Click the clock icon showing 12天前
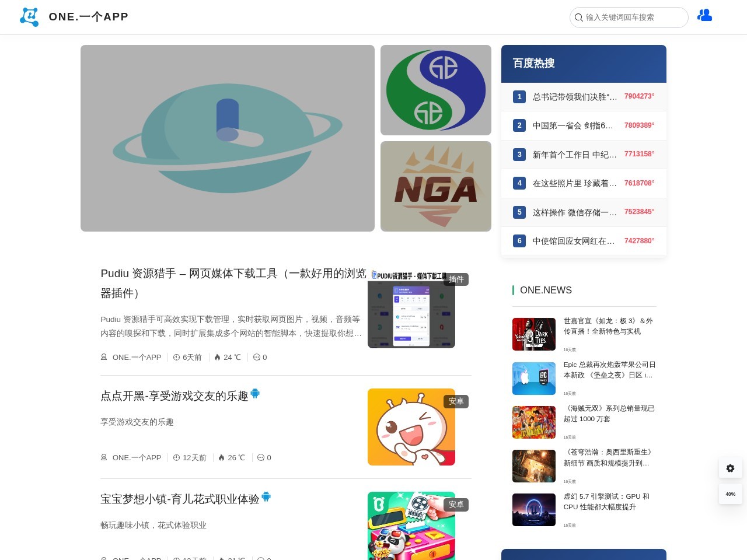747x560 pixels. [x=176, y=457]
